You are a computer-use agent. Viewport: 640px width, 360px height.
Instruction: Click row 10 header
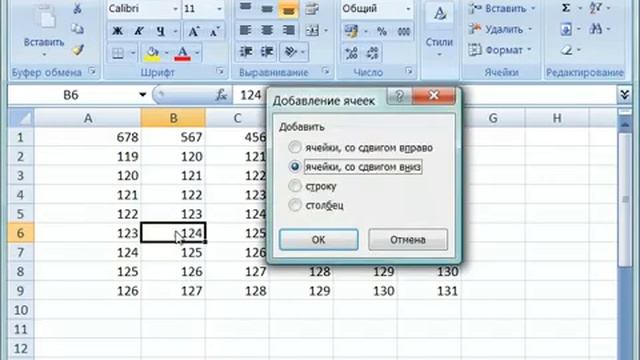coord(20,310)
